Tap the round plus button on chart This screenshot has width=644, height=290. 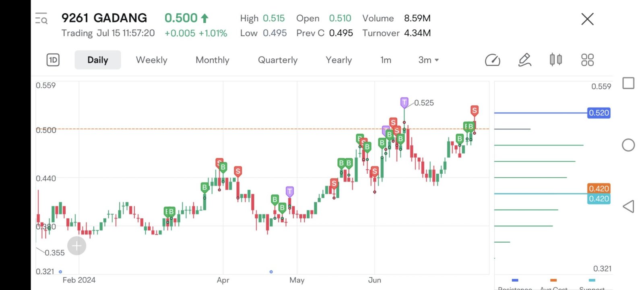click(77, 246)
